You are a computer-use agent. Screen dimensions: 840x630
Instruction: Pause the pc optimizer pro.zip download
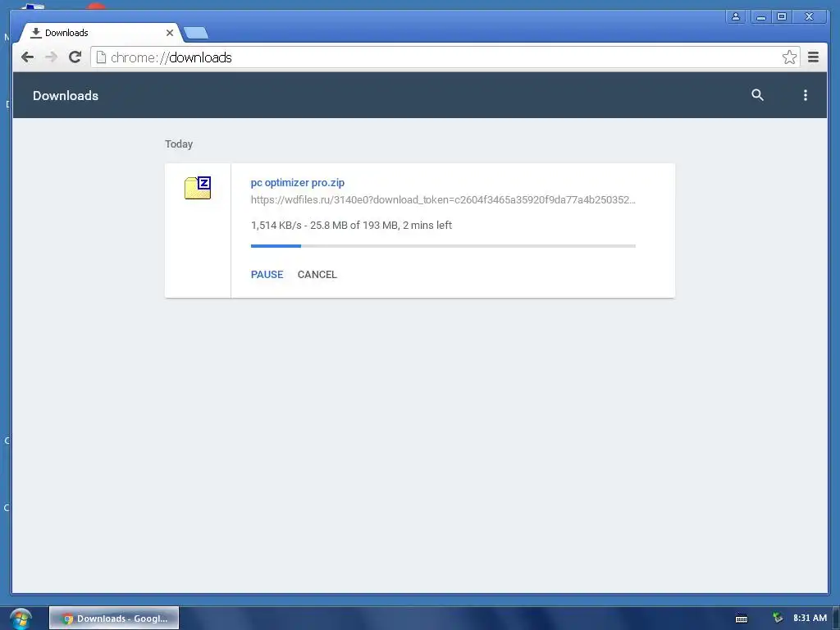[x=267, y=274]
